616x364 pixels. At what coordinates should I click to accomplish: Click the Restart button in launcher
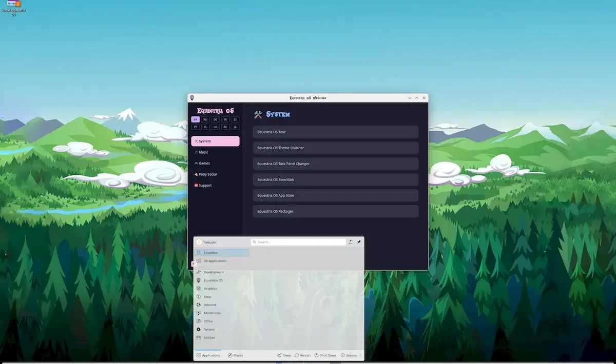click(x=302, y=355)
